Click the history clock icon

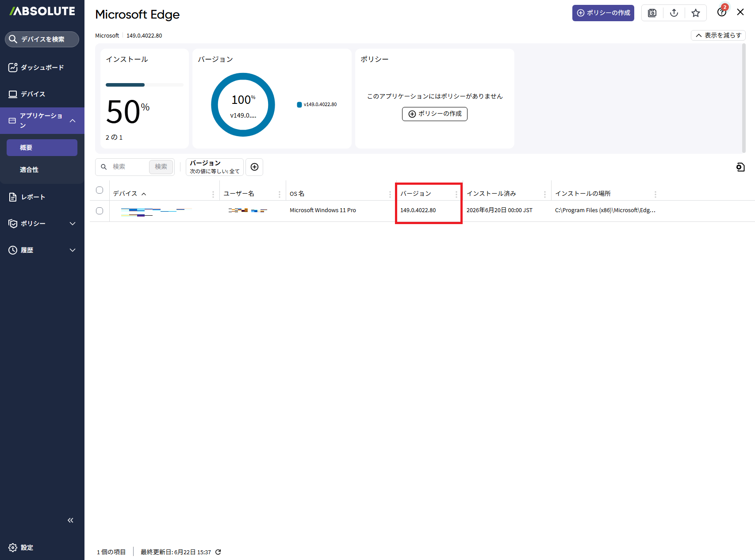coord(13,250)
